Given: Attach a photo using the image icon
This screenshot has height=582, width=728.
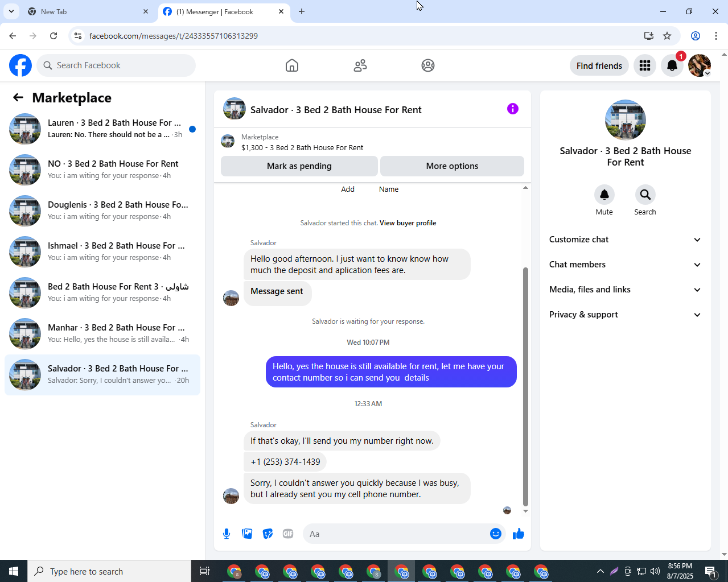Looking at the screenshot, I should coord(247,534).
